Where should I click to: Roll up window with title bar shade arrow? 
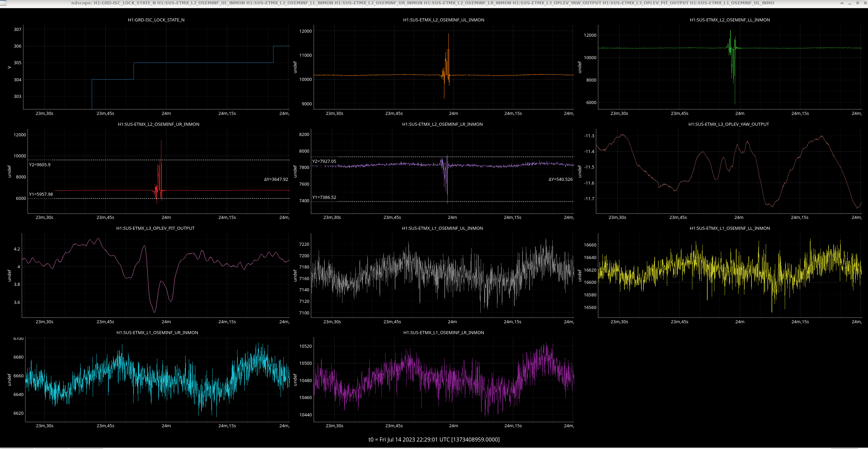pyautogui.click(x=842, y=3)
